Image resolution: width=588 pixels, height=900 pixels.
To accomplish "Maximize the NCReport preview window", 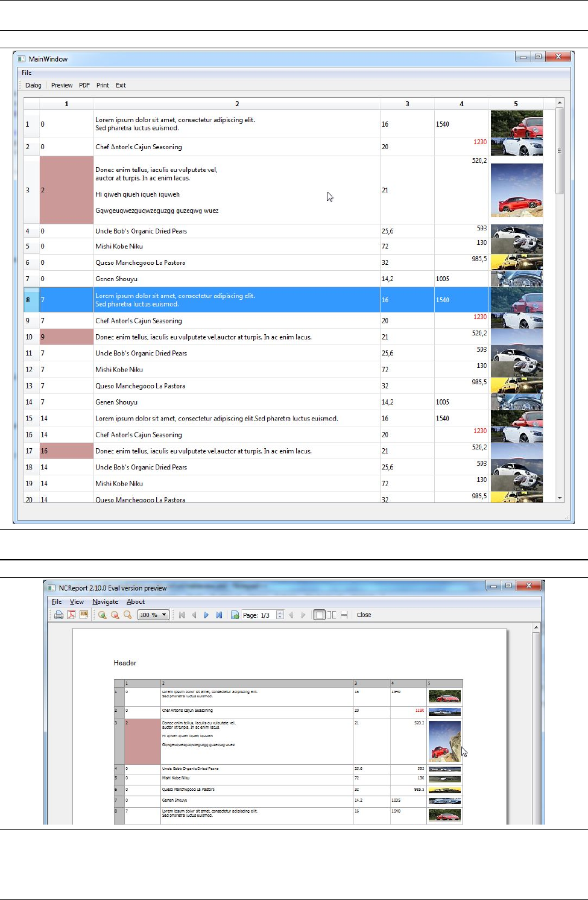I will pyautogui.click(x=508, y=586).
